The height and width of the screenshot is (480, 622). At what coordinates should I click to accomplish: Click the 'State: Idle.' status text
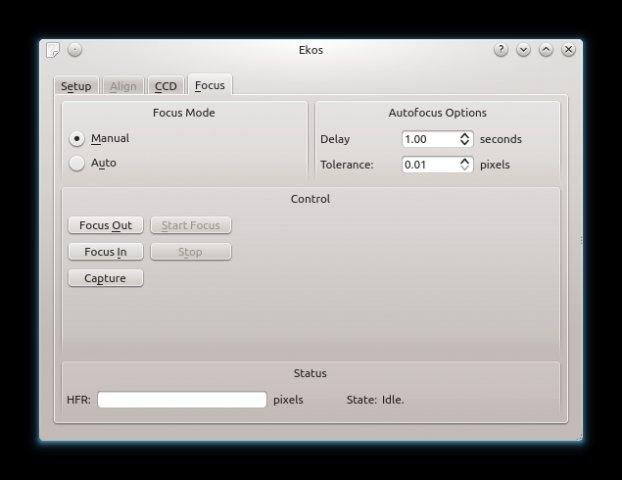coord(375,400)
